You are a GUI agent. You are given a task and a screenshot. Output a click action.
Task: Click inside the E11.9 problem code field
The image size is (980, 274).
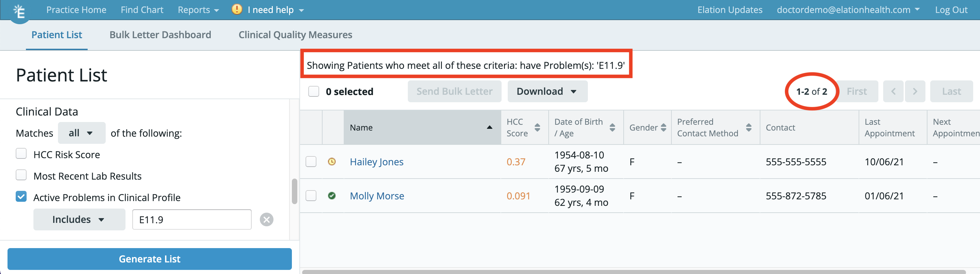[x=191, y=219]
